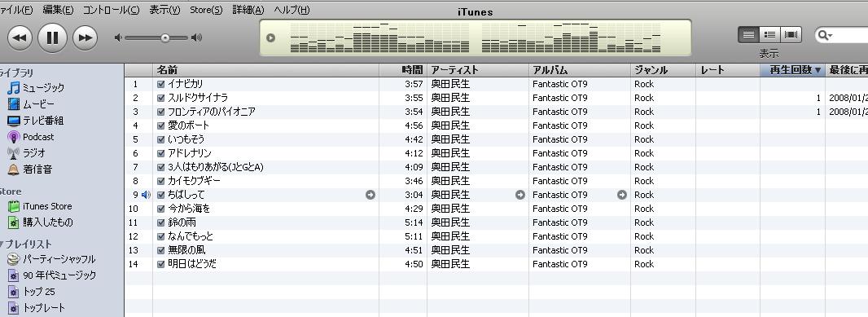868x317 pixels.
Task: Pause the current song
Action: [53, 37]
